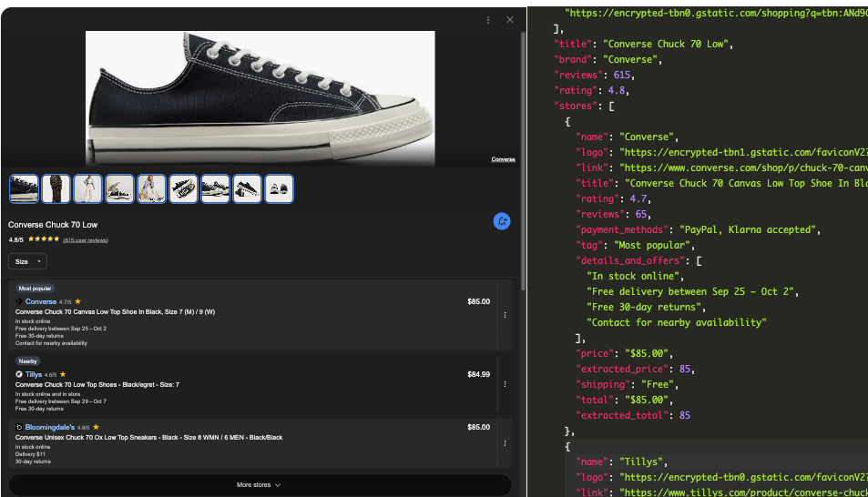Select the first shoe side-view thumbnail

click(24, 188)
